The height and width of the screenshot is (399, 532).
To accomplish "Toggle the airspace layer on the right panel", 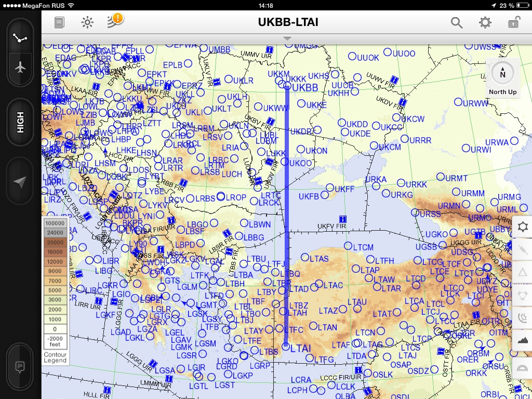I will point(523,295).
